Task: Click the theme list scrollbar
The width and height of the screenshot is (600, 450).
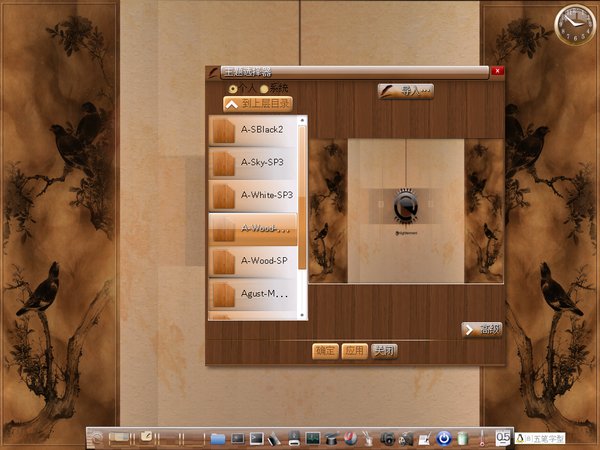Action: (302, 200)
